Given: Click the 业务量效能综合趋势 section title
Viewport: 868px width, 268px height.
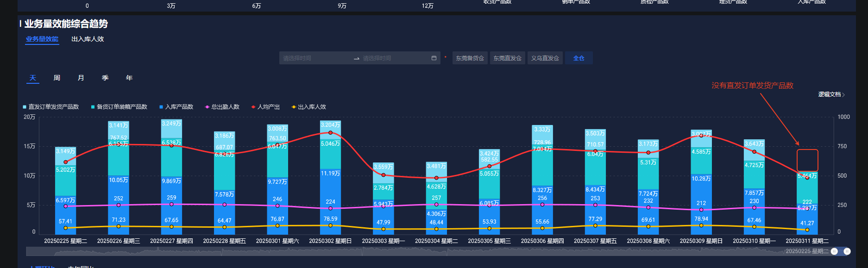Looking at the screenshot, I should pos(66,24).
